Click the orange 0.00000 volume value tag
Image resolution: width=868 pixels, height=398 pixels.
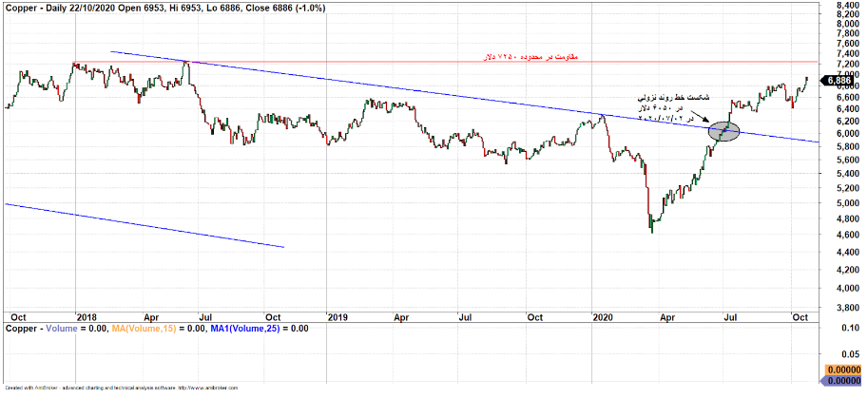point(841,369)
